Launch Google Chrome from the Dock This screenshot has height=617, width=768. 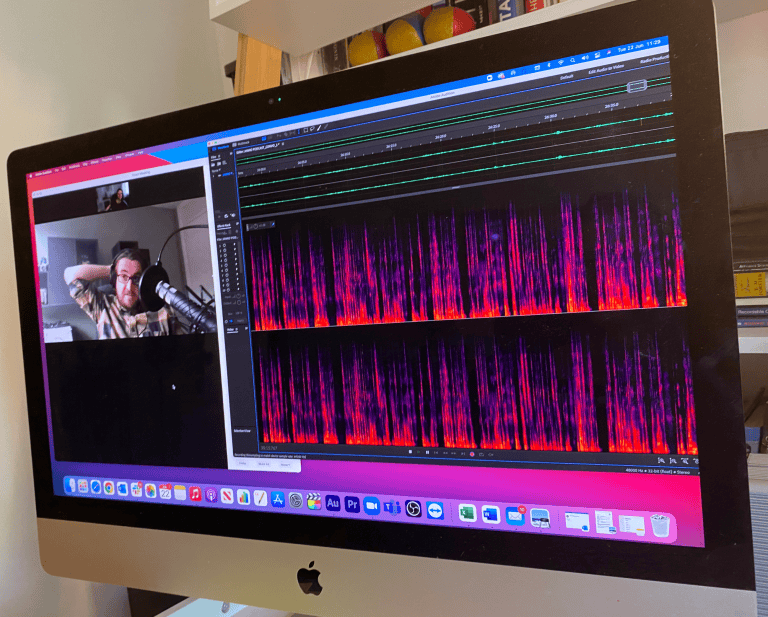tap(109, 488)
